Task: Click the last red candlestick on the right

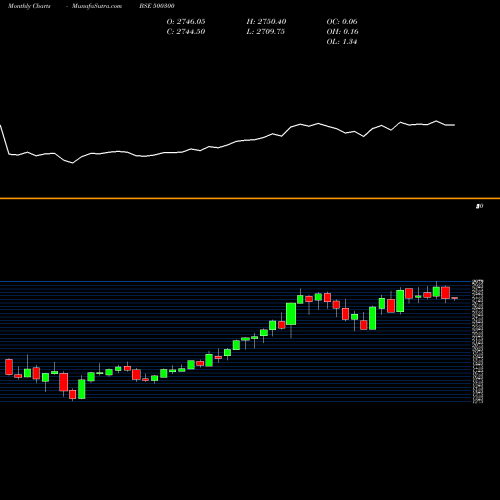Action: tap(455, 298)
